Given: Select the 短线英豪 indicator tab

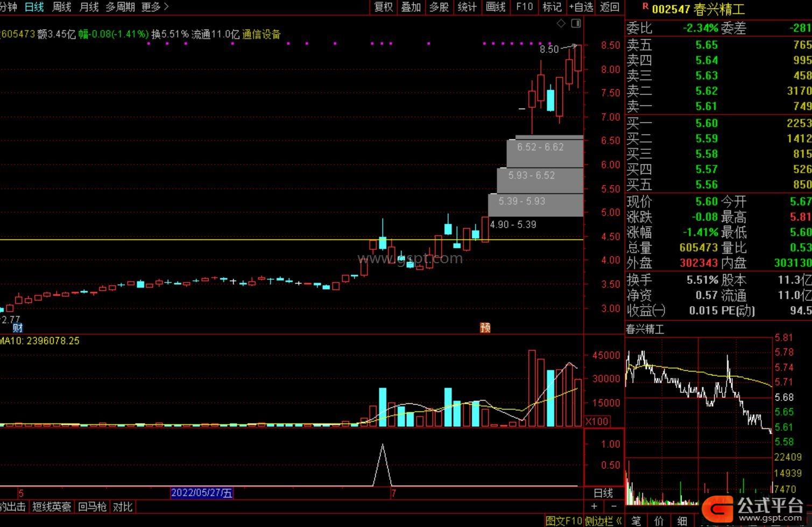Looking at the screenshot, I should [x=52, y=507].
